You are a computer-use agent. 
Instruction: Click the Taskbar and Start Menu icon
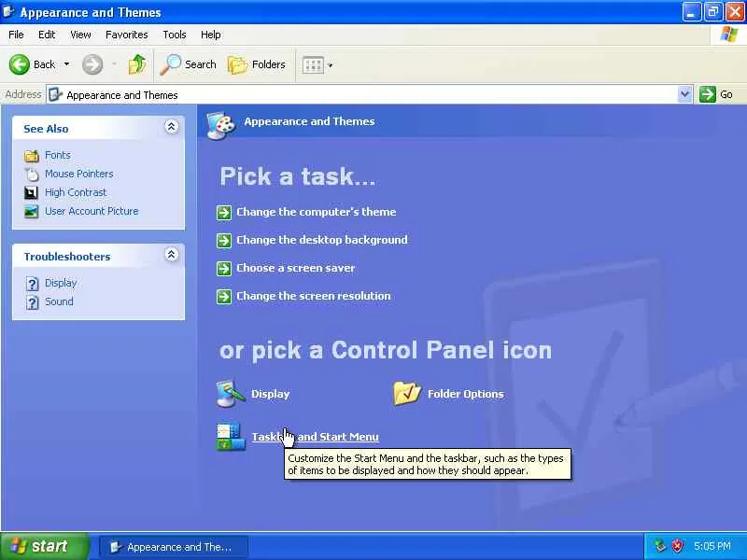click(x=231, y=437)
